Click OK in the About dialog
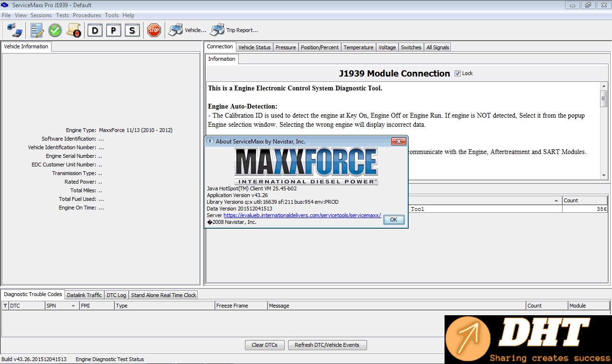This screenshot has height=364, width=612. (x=394, y=220)
